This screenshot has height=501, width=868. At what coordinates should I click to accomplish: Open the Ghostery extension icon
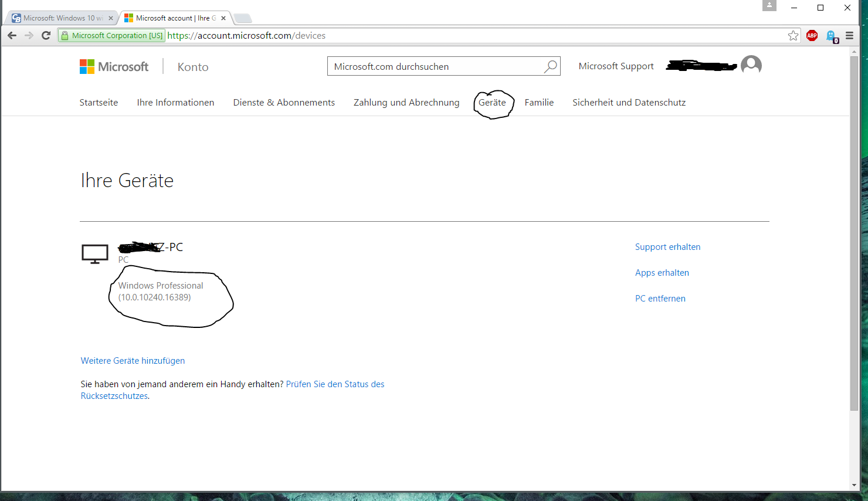click(x=832, y=36)
